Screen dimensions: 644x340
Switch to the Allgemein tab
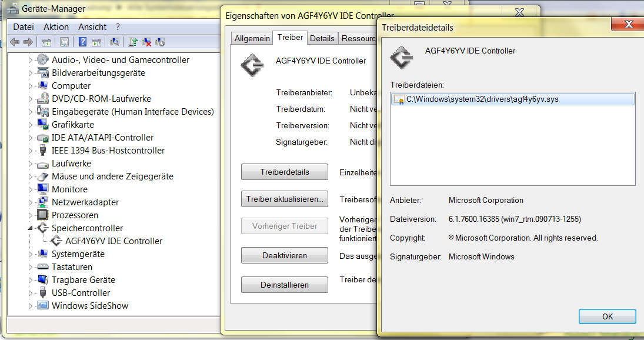(252, 38)
